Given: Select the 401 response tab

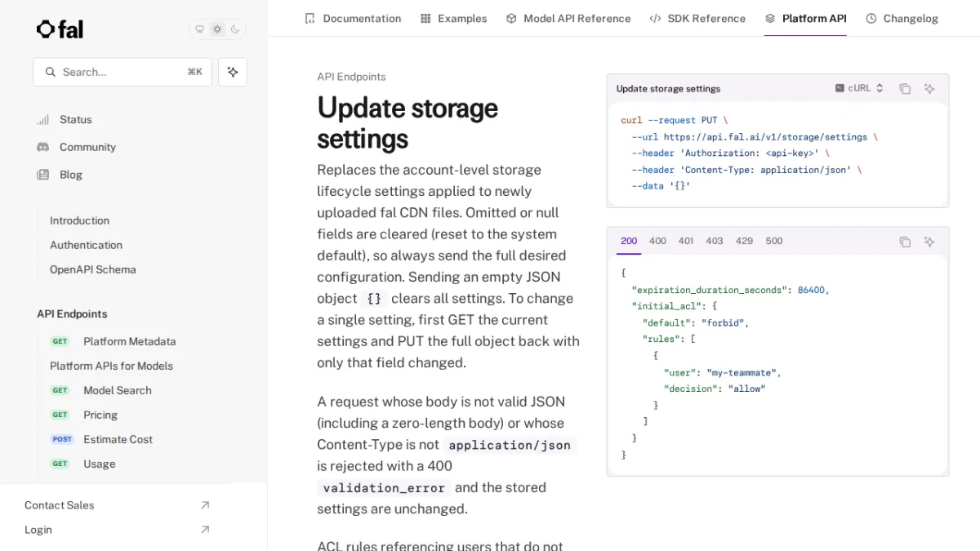Looking at the screenshot, I should coord(686,241).
